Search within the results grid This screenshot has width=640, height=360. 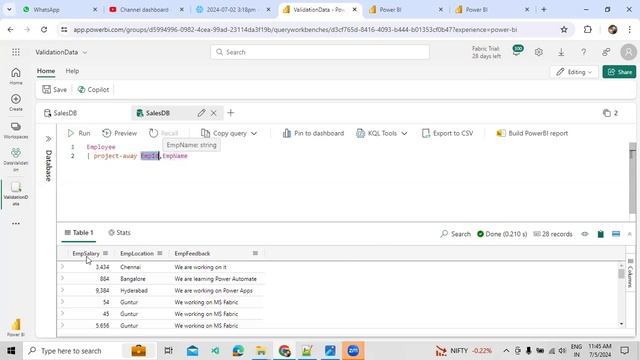pyautogui.click(x=455, y=234)
